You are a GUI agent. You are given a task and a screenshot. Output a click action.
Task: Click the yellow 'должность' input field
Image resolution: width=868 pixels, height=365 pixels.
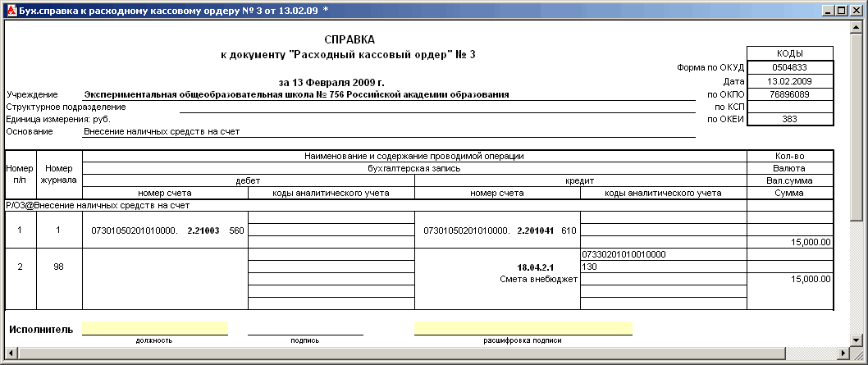coord(155,328)
